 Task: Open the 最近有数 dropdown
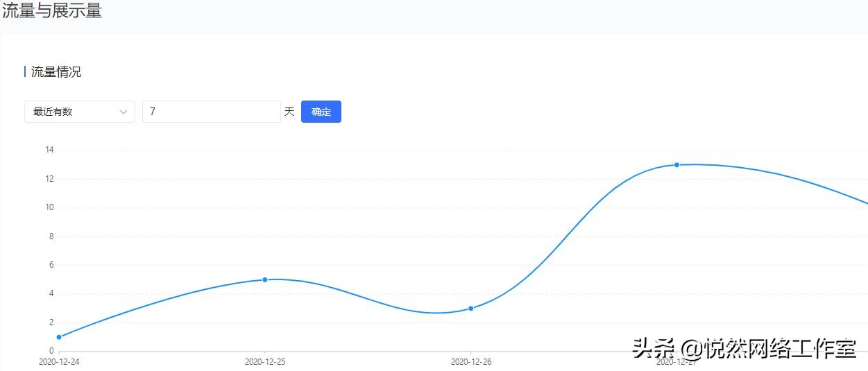(79, 112)
